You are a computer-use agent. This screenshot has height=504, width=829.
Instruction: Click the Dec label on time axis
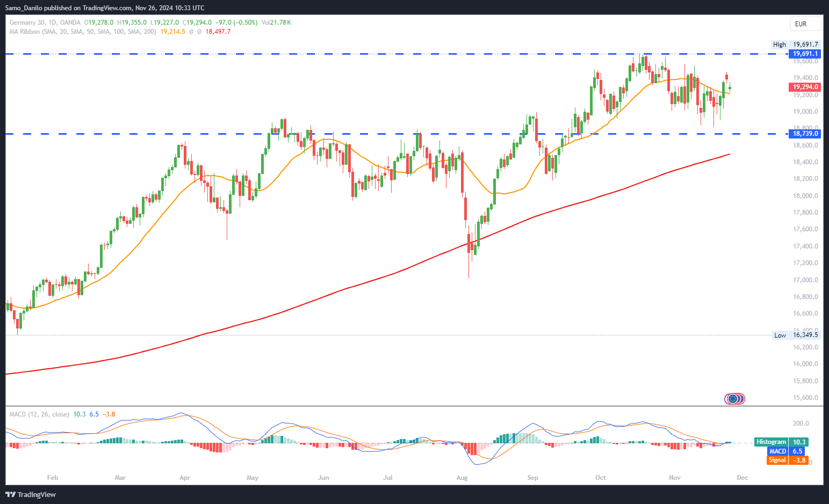743,478
